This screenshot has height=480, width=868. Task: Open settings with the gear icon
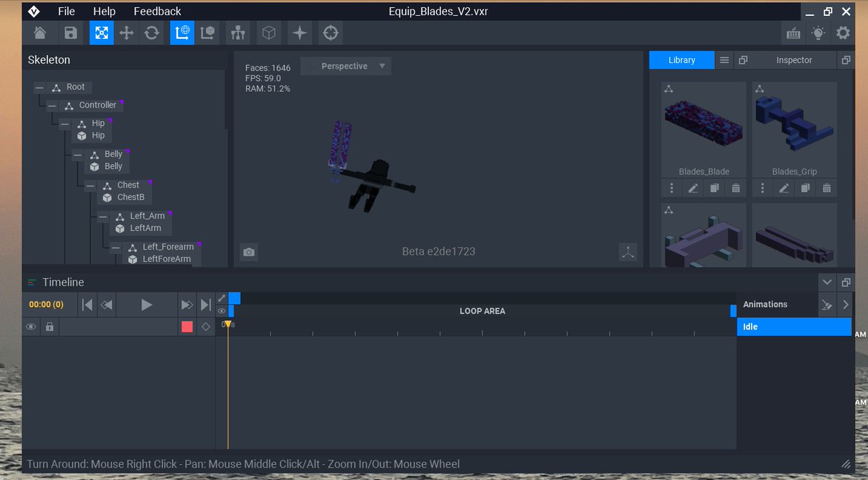click(x=843, y=33)
